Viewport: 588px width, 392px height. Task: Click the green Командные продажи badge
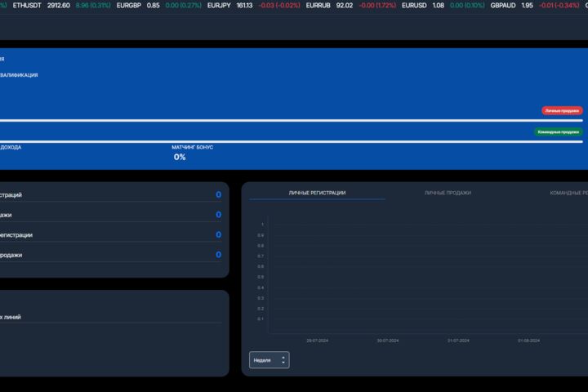pyautogui.click(x=558, y=132)
